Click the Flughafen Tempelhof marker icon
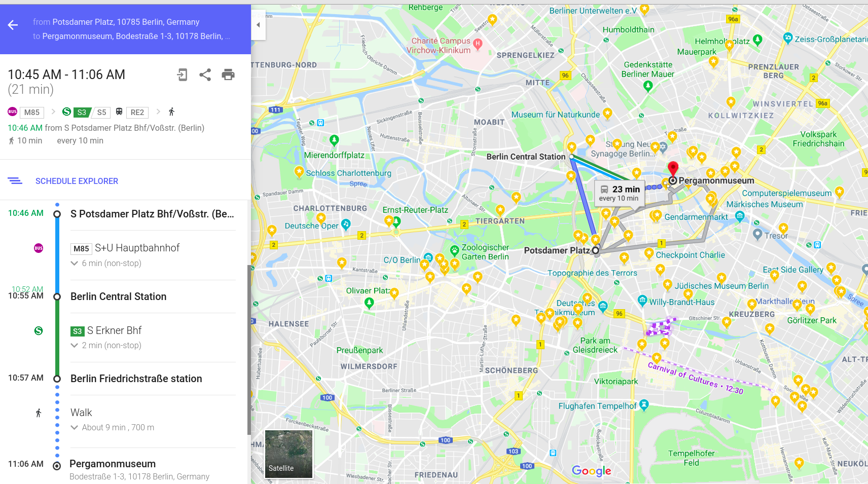Screen dimensions: 868x484 [x=644, y=404]
